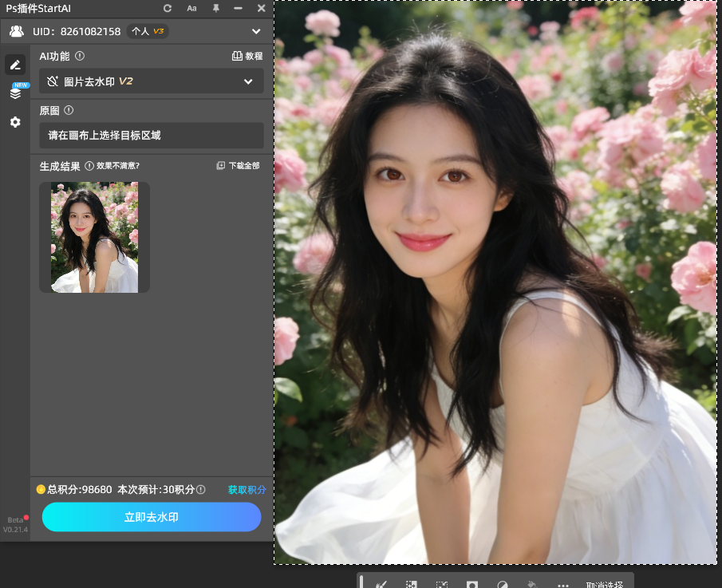Viewport: 722px width, 588px height.
Task: Select the generated result thumbnail
Action: click(94, 237)
